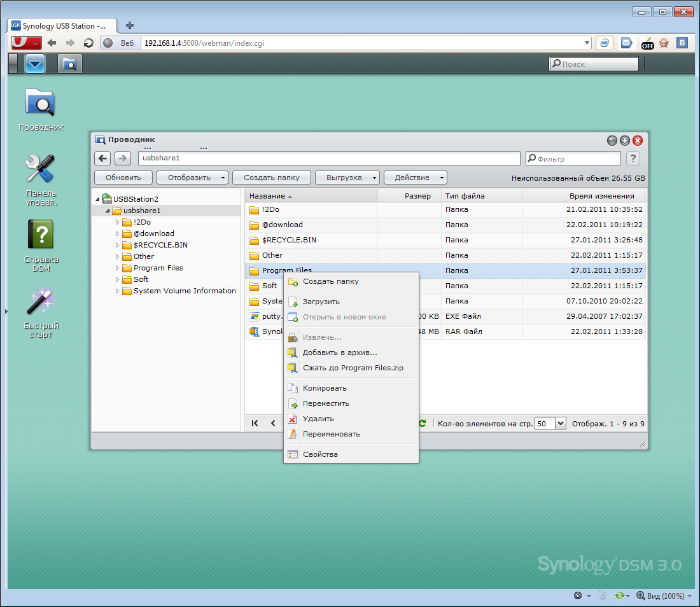This screenshot has width=700, height=607.
Task: Choose Добавить в архив... menu entry
Action: click(x=351, y=352)
